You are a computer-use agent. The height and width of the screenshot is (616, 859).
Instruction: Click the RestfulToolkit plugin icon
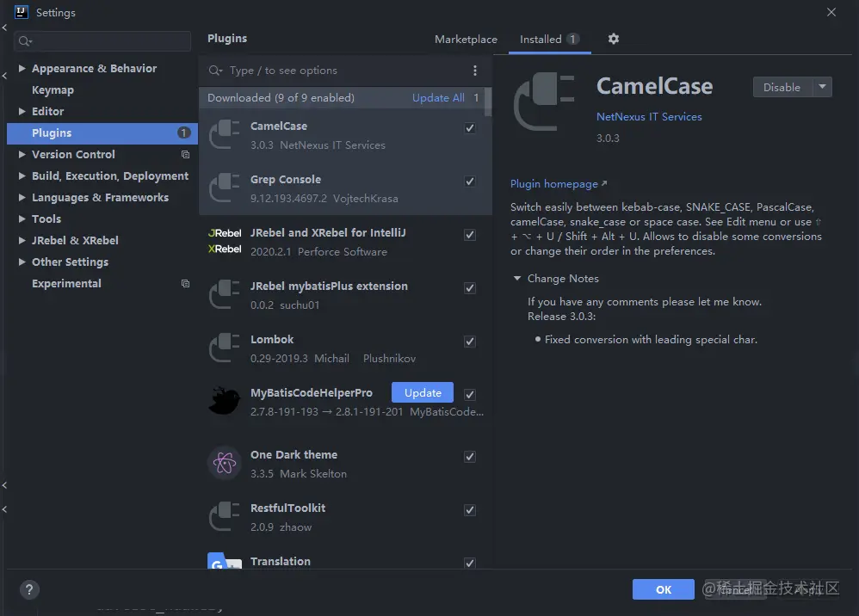[225, 516]
